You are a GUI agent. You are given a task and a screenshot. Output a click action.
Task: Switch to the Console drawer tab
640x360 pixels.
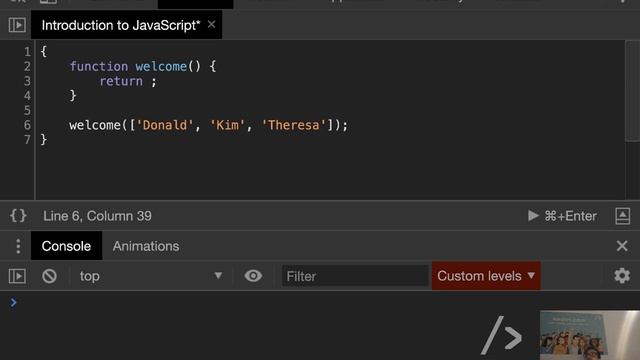[x=67, y=246]
